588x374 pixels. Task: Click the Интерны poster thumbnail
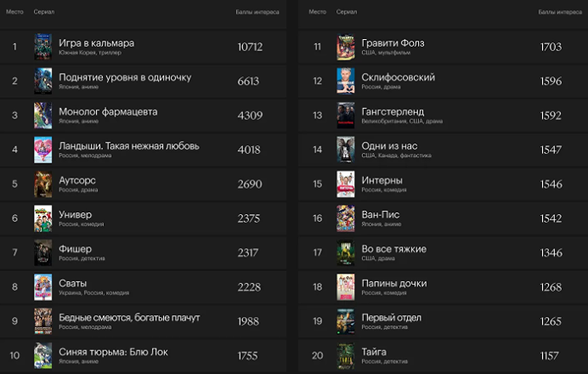click(x=345, y=184)
